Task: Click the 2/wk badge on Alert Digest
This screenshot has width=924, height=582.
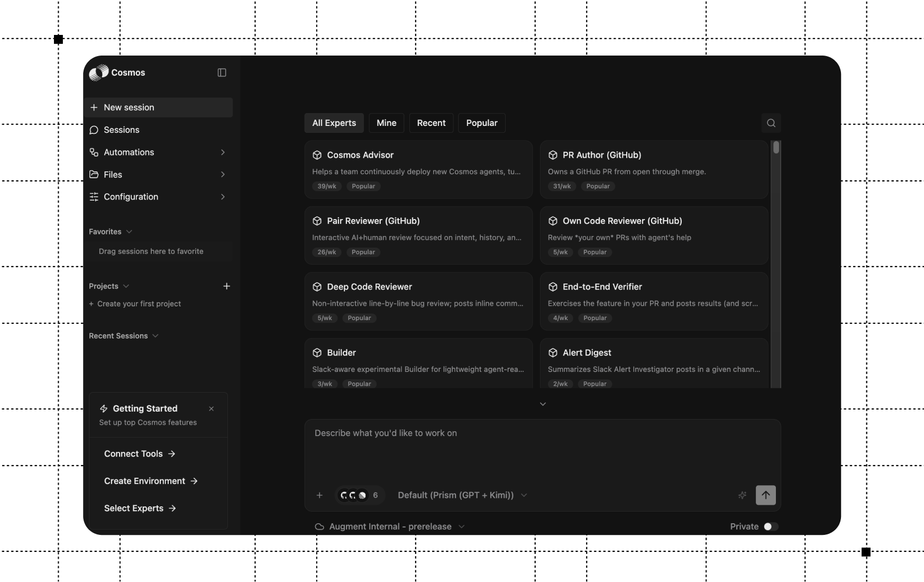Action: (561, 384)
